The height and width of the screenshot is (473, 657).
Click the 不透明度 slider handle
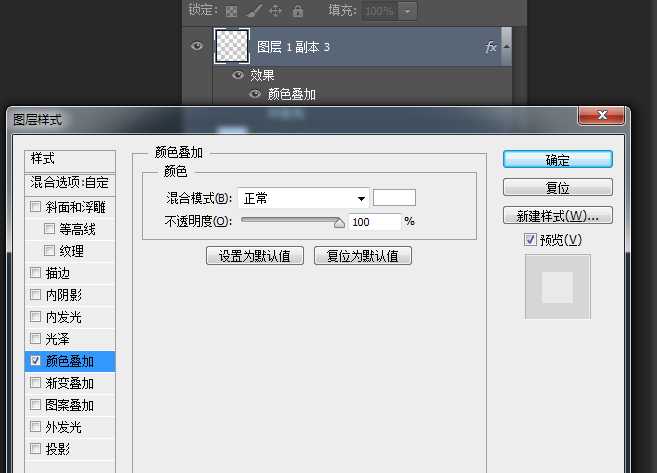[339, 223]
